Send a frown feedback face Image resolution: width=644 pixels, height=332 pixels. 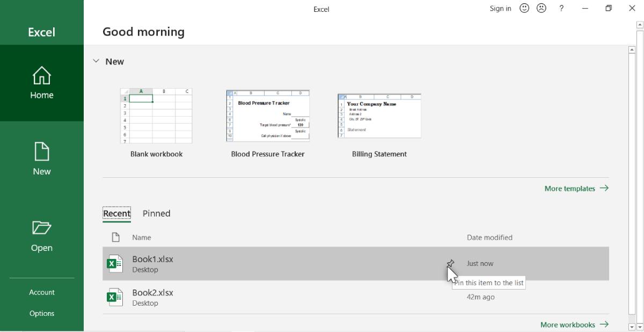click(x=541, y=9)
